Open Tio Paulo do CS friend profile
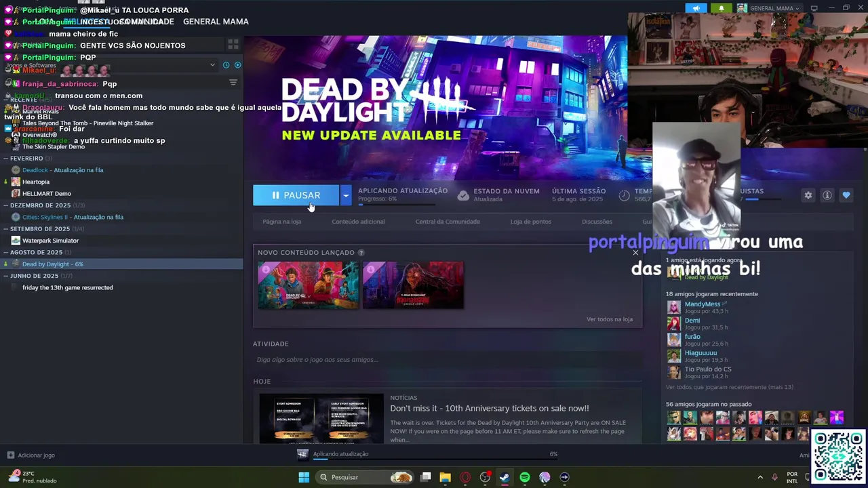The height and width of the screenshot is (488, 868). coord(708,369)
